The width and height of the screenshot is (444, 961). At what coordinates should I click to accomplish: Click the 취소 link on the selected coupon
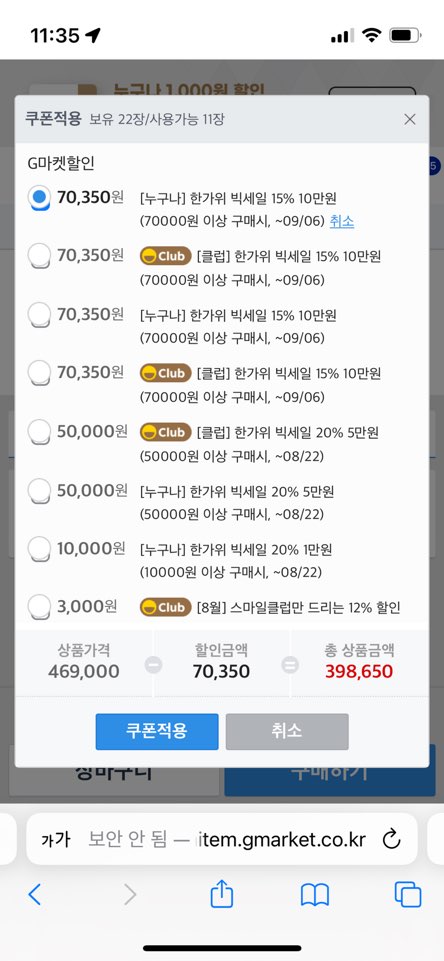[342, 221]
